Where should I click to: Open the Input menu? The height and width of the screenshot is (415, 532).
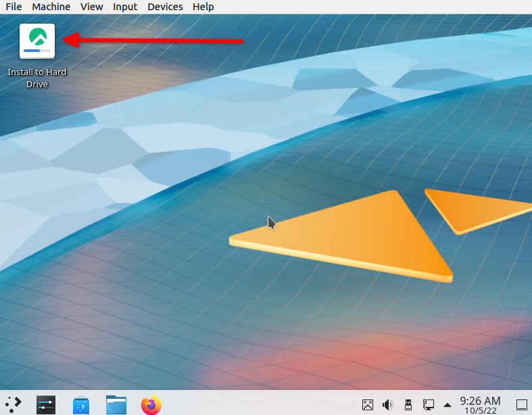[x=125, y=7]
